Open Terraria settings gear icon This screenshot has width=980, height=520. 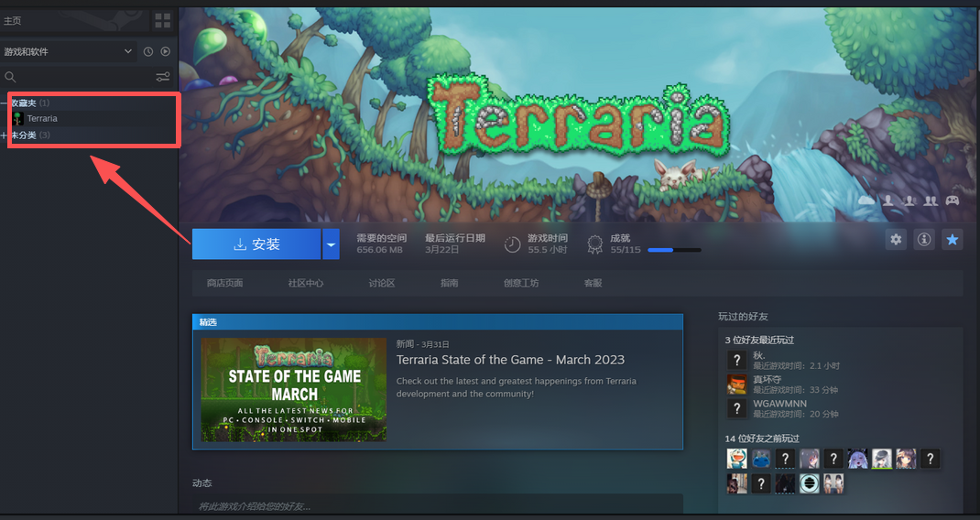[x=896, y=239]
